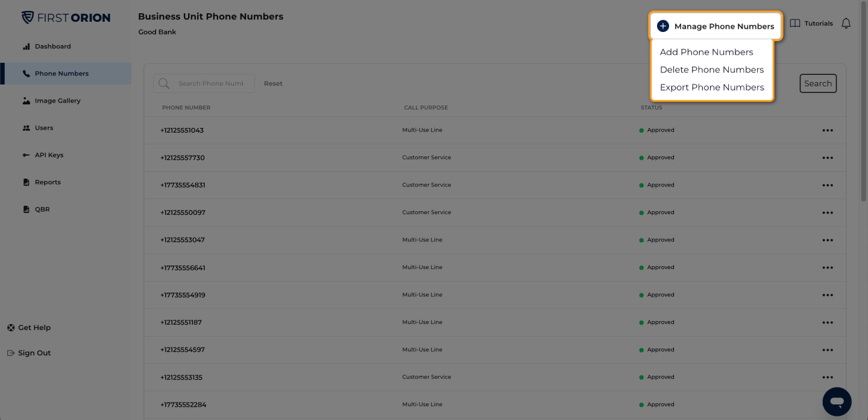Click the Reset link
Viewport: 868px width, 420px height.
[273, 83]
